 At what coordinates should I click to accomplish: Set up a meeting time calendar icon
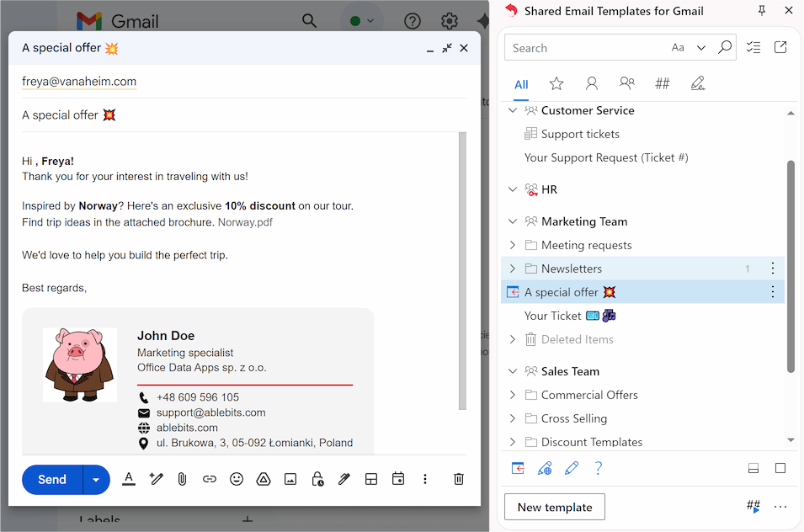pos(398,479)
